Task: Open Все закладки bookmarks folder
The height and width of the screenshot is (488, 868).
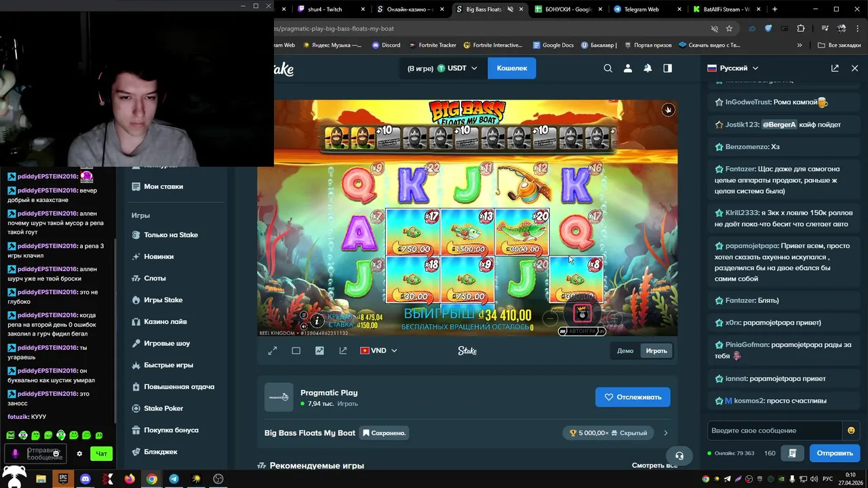Action: 840,45
